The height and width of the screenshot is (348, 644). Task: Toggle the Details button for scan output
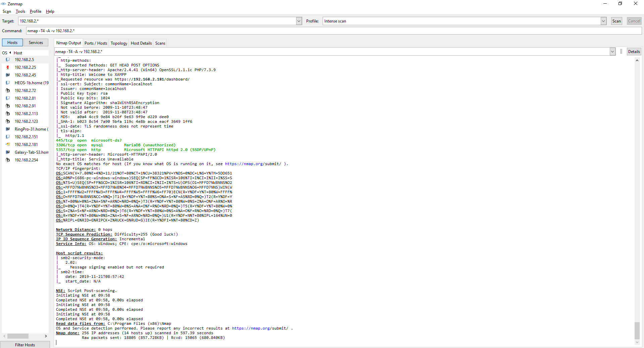(634, 52)
